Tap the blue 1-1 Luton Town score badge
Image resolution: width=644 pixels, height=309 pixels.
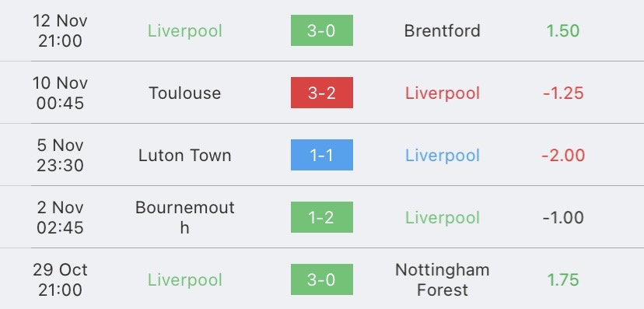(321, 155)
